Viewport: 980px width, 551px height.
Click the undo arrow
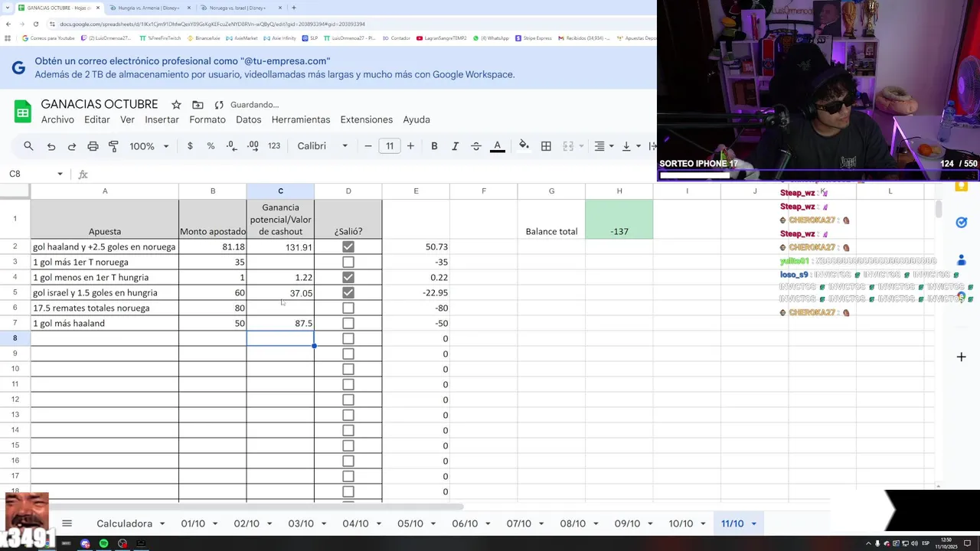click(x=51, y=146)
